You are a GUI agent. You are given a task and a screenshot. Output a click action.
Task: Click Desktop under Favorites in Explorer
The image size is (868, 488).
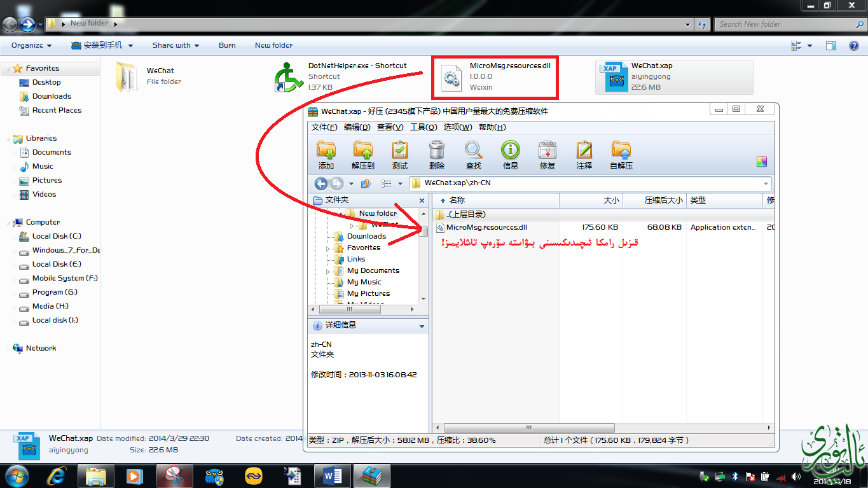point(46,82)
